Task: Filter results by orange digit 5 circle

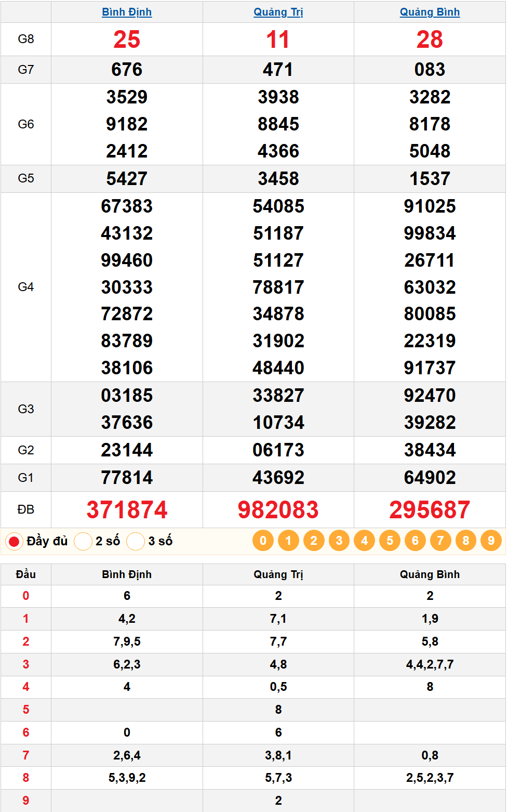Action: pyautogui.click(x=390, y=541)
